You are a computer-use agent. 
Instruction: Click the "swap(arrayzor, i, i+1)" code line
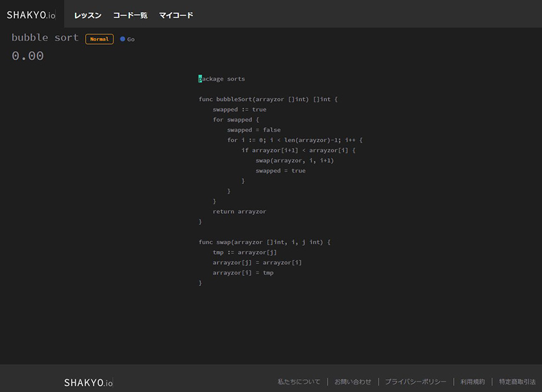[294, 161]
